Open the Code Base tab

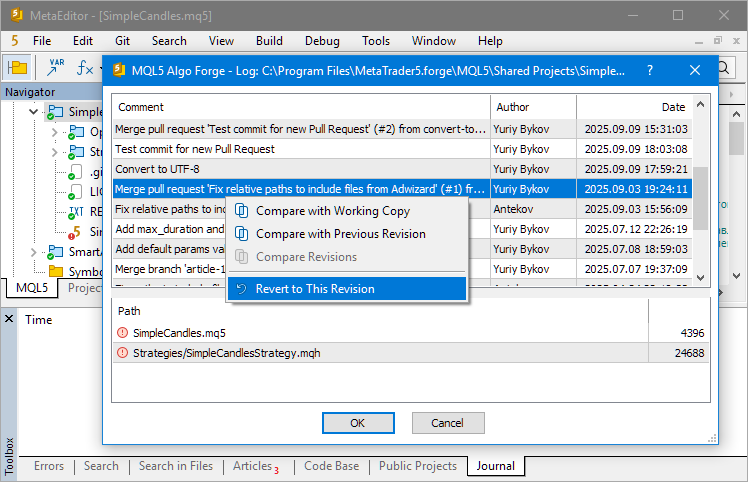coord(332,466)
